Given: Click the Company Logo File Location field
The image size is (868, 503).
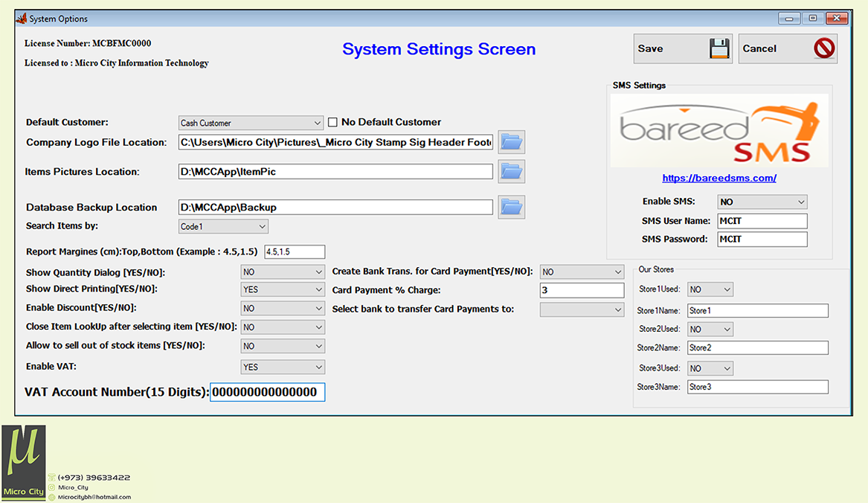Looking at the screenshot, I should (x=335, y=142).
